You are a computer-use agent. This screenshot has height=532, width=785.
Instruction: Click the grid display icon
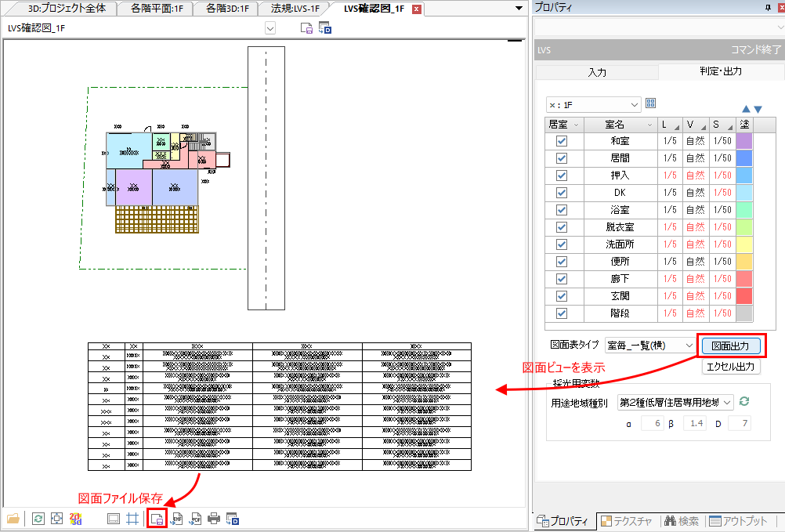pos(132,519)
